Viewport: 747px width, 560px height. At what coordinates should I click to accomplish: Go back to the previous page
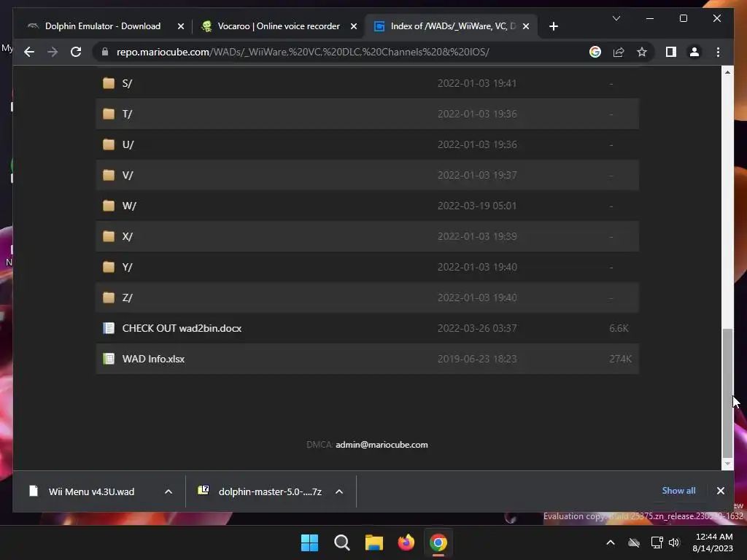(29, 52)
